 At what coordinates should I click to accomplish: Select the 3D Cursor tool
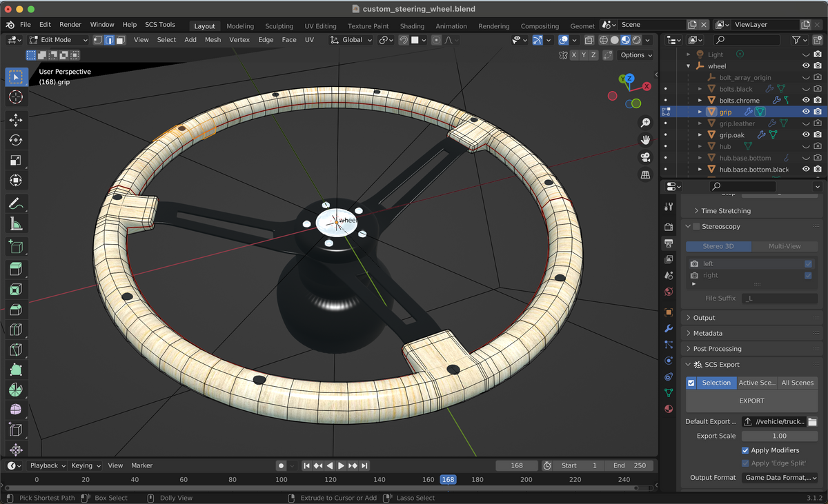(15, 97)
